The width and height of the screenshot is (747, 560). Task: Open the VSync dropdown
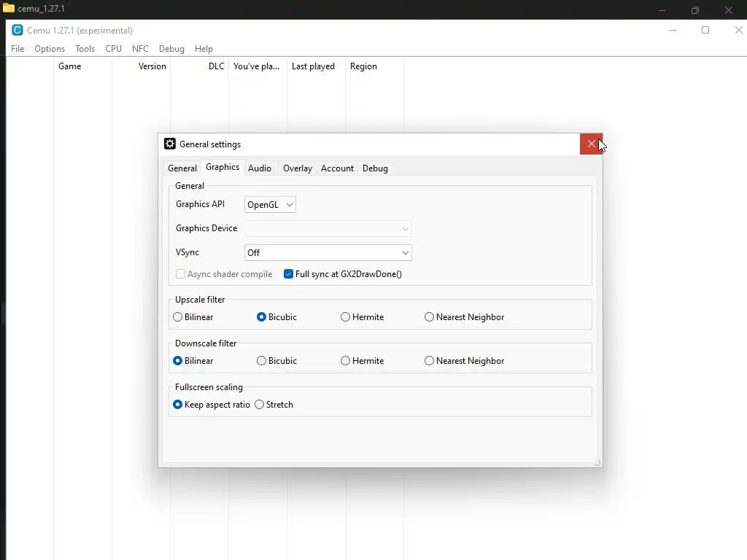pyautogui.click(x=328, y=252)
